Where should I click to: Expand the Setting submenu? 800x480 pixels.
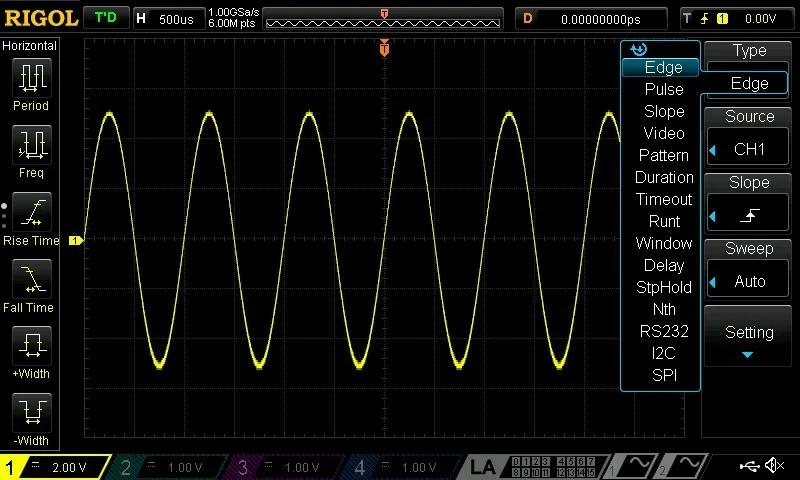749,340
